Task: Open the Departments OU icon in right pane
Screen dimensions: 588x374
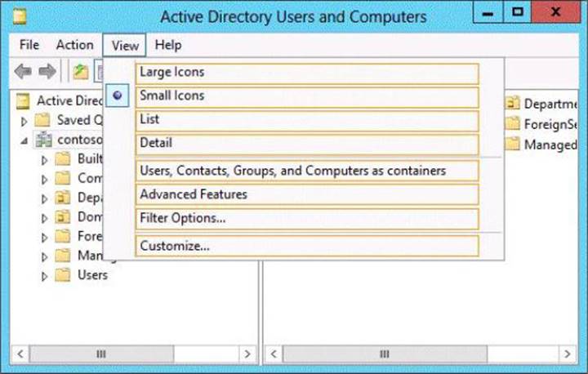Action: point(513,104)
